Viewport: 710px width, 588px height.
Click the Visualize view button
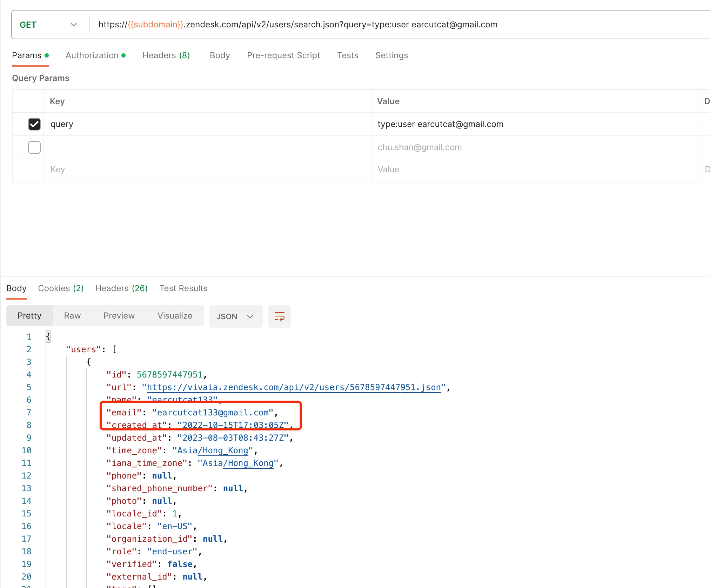(175, 316)
